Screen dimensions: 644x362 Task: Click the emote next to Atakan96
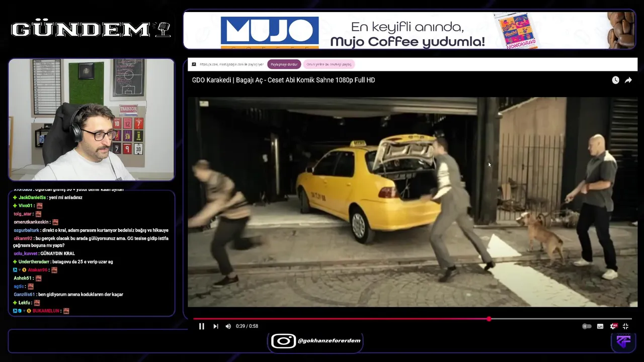point(54,270)
